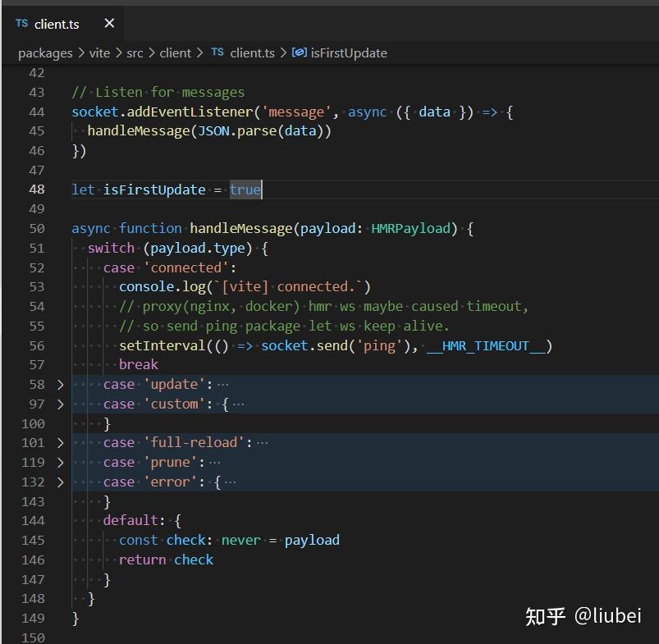The width and height of the screenshot is (659, 644).
Task: Open 'packages' breadcrumb segment
Action: [x=45, y=53]
